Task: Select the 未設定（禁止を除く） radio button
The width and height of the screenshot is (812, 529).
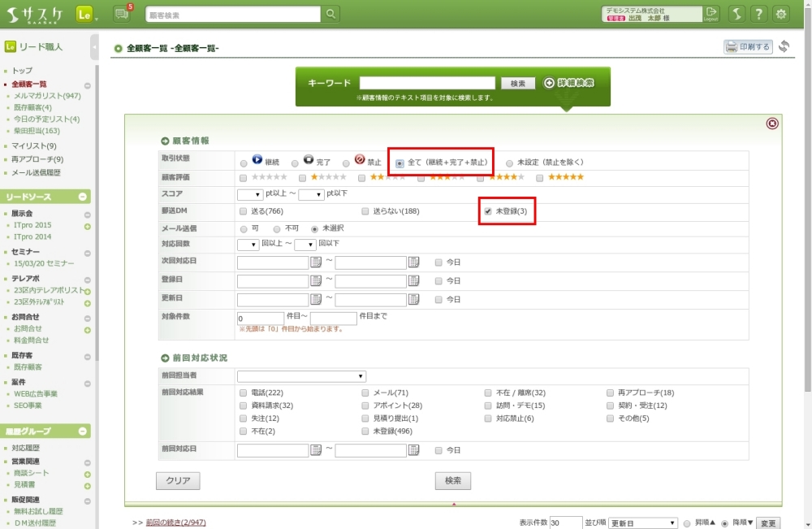Action: [509, 163]
